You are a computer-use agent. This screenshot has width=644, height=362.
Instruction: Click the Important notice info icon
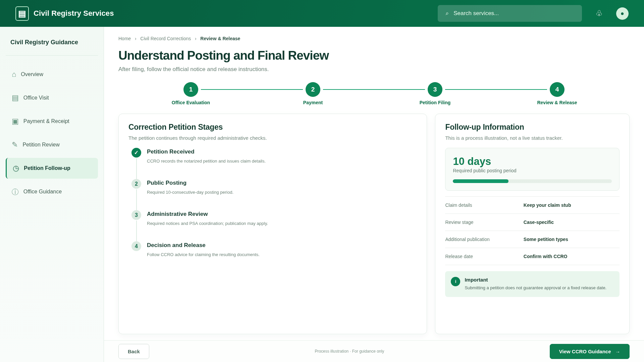tap(455, 282)
